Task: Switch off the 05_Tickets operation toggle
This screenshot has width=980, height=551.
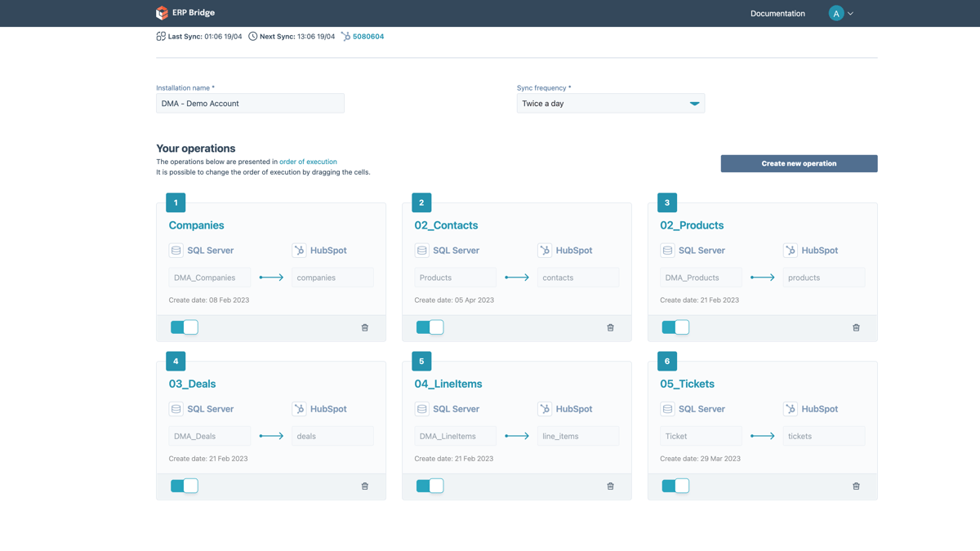Action: coord(675,486)
